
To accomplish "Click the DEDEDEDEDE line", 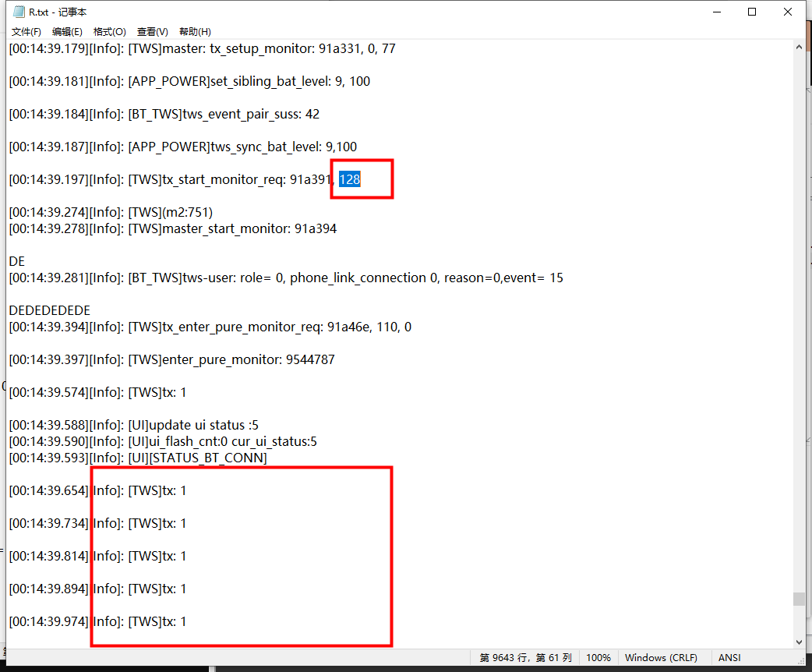I will coord(50,310).
